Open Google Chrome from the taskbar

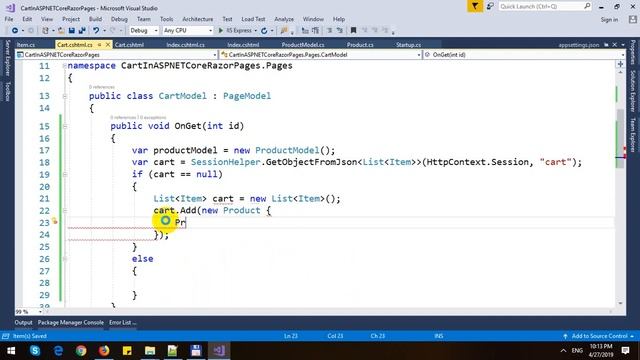pyautogui.click(x=81, y=351)
